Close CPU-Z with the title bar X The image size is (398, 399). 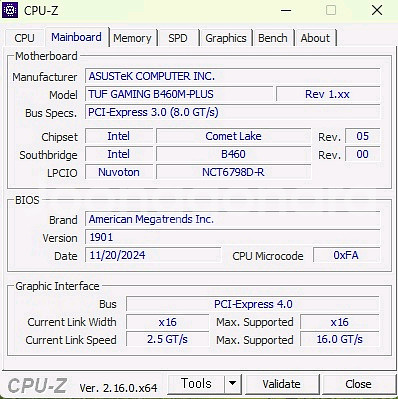377,10
